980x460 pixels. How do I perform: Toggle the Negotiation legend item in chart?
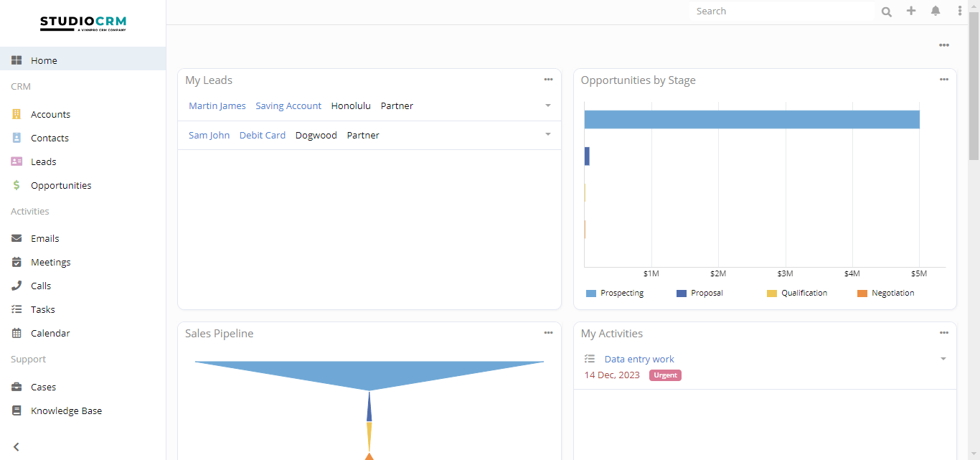coord(885,293)
